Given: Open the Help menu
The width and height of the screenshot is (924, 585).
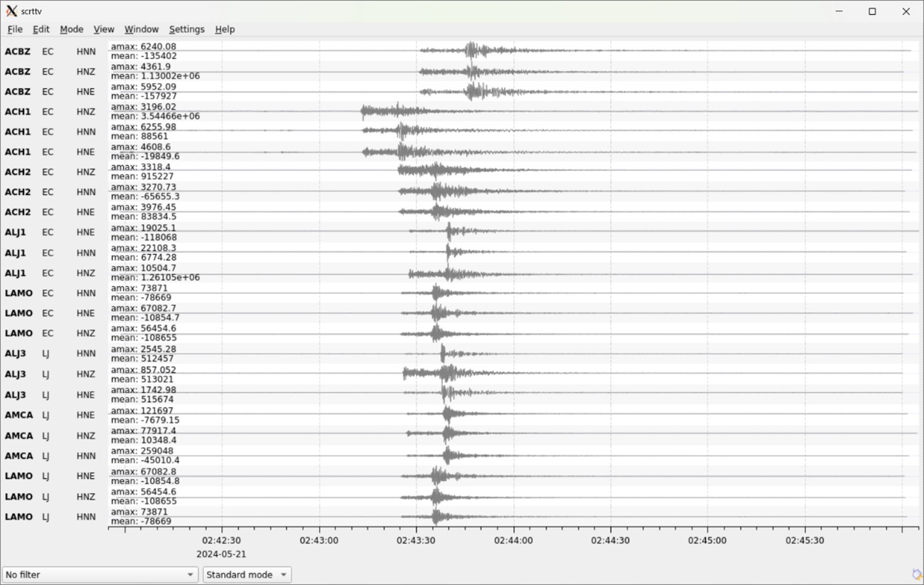Looking at the screenshot, I should tap(225, 29).
